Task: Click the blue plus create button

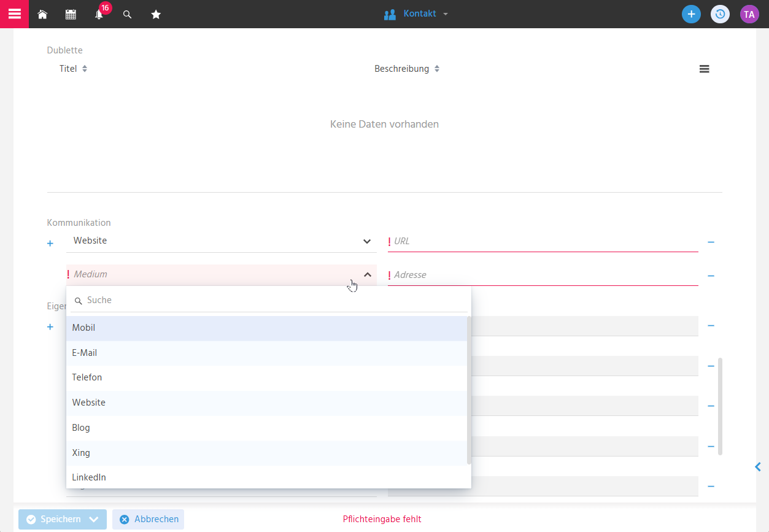Action: 691,14
